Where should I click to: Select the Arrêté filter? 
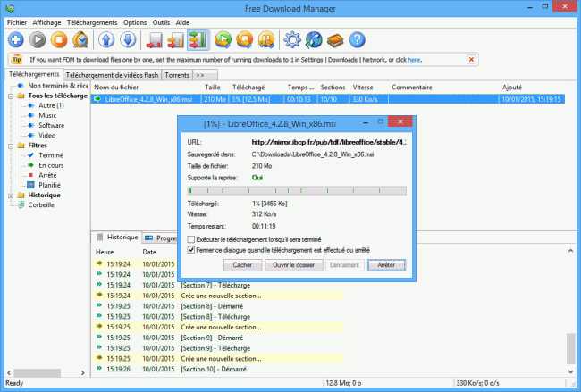click(x=47, y=175)
